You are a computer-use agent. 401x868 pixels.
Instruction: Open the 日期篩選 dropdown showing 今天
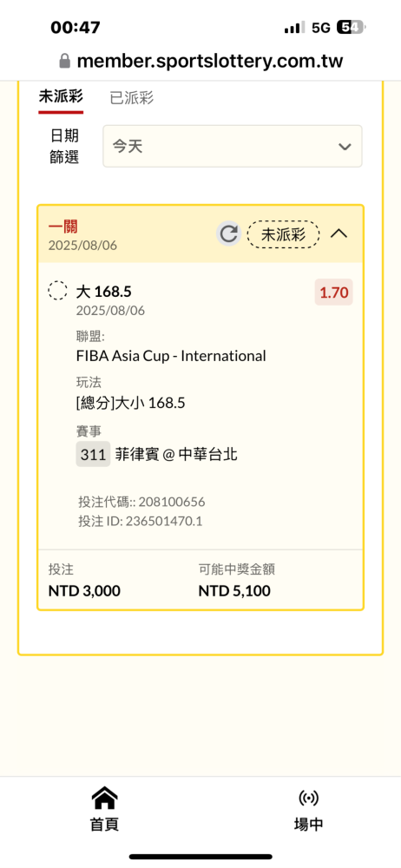point(232,146)
